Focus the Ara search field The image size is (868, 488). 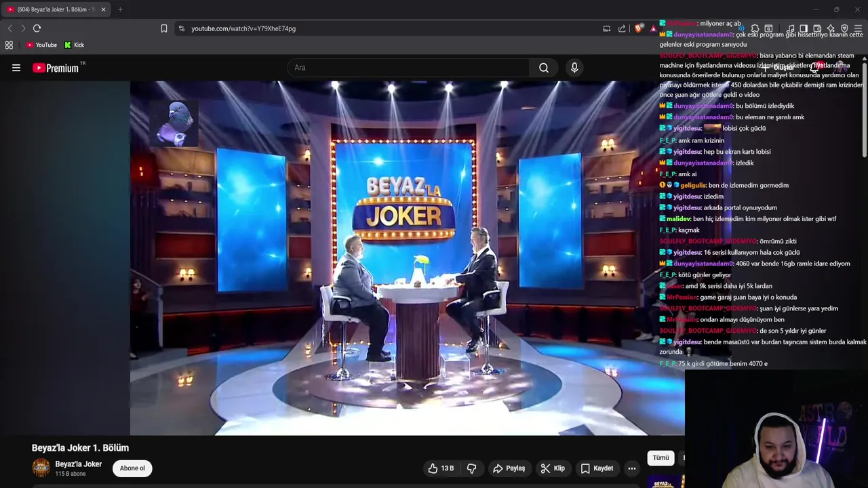pyautogui.click(x=408, y=68)
